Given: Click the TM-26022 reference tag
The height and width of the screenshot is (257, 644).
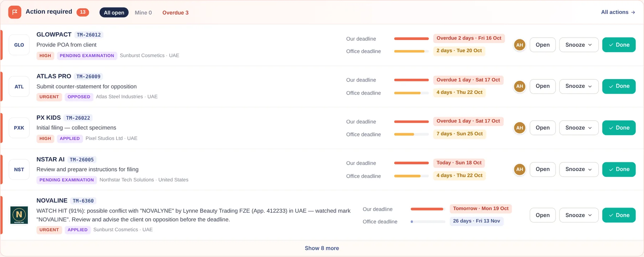Looking at the screenshot, I should (78, 118).
